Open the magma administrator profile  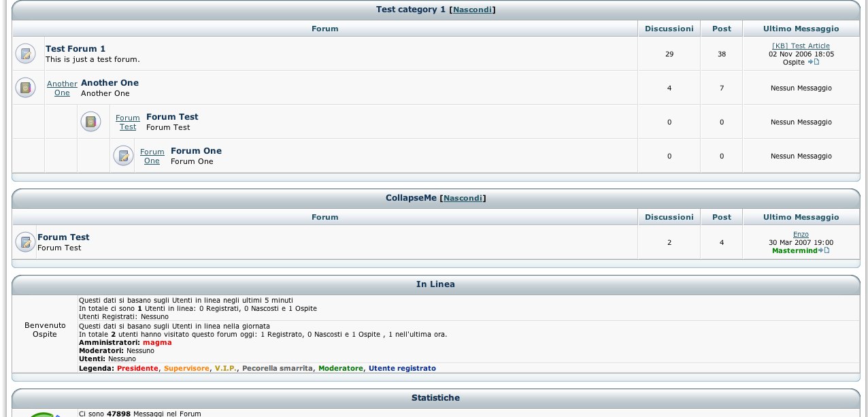(x=157, y=342)
